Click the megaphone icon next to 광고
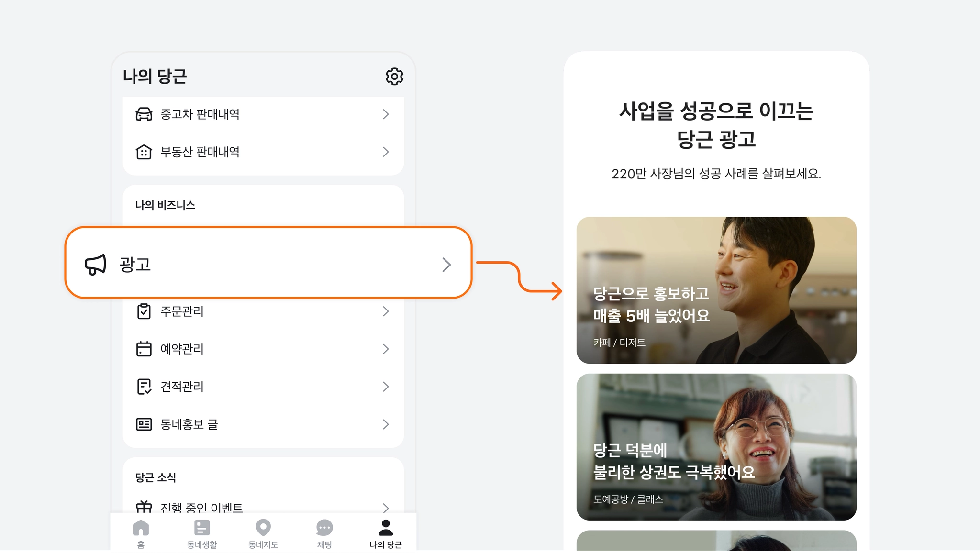This screenshot has height=554, width=980. [x=95, y=265]
